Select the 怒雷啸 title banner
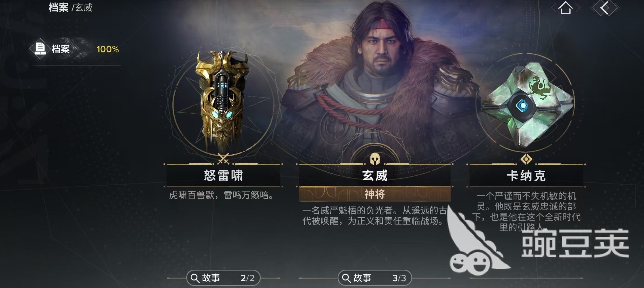Screen dimensions: 644x288 point(223,175)
